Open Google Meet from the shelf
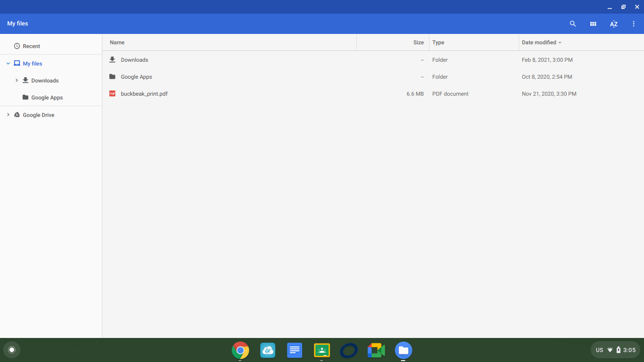 pos(376,350)
